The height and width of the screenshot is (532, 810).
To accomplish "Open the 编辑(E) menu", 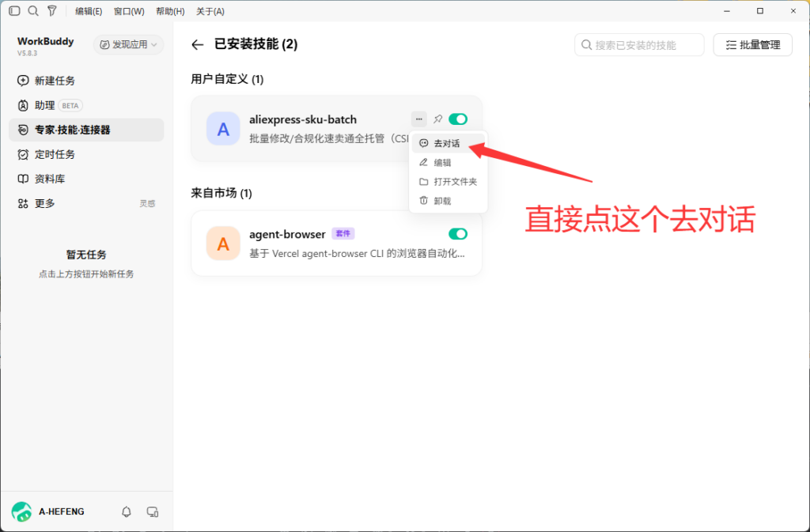I will 89,11.
